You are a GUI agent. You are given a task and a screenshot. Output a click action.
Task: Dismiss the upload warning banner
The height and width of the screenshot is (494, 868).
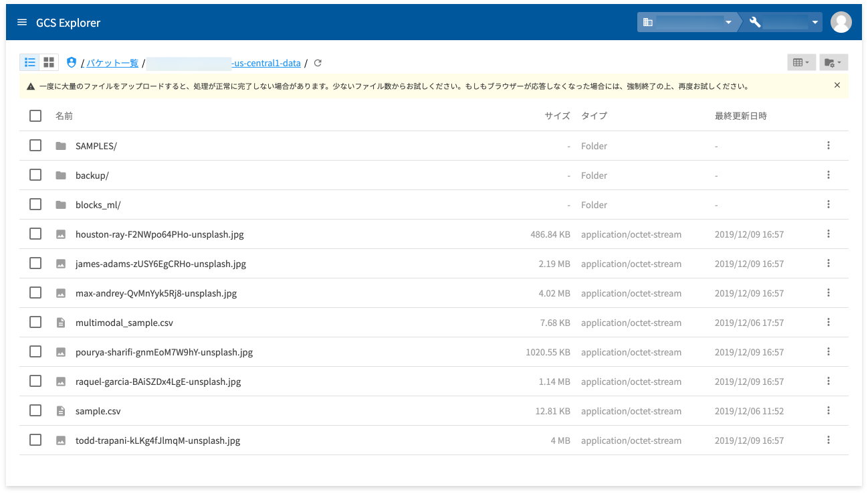(x=837, y=85)
